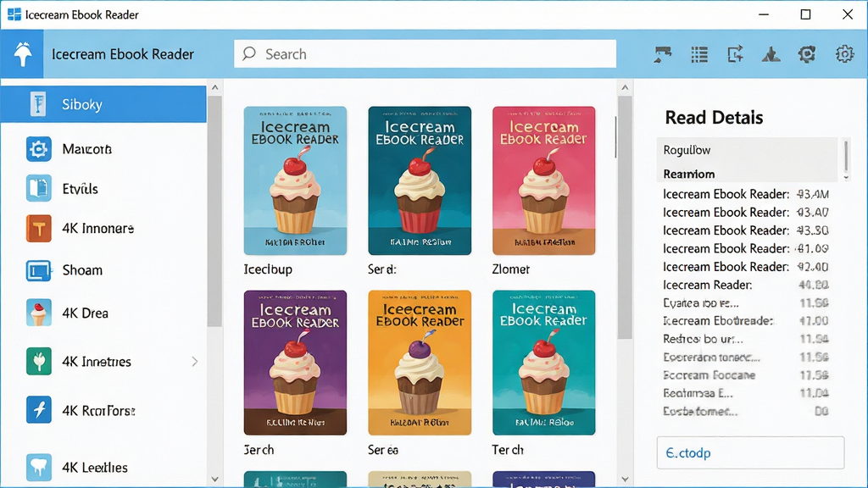Click the Siboky sidebar icon
Image resolution: width=868 pixels, height=488 pixels.
[38, 104]
